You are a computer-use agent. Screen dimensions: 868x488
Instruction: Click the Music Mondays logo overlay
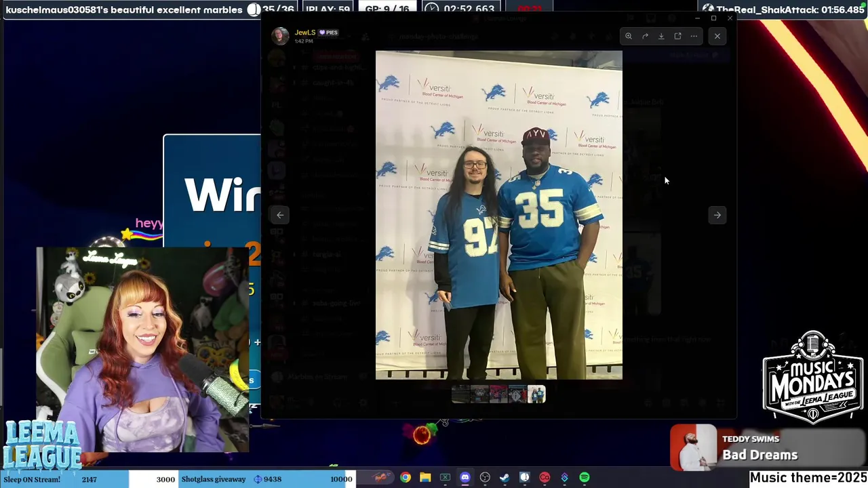(x=812, y=378)
